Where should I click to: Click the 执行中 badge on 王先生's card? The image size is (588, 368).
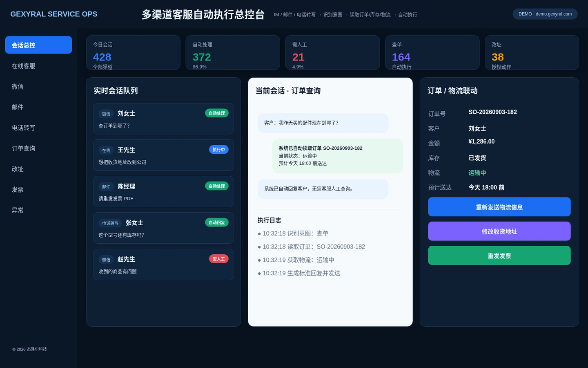click(x=219, y=150)
